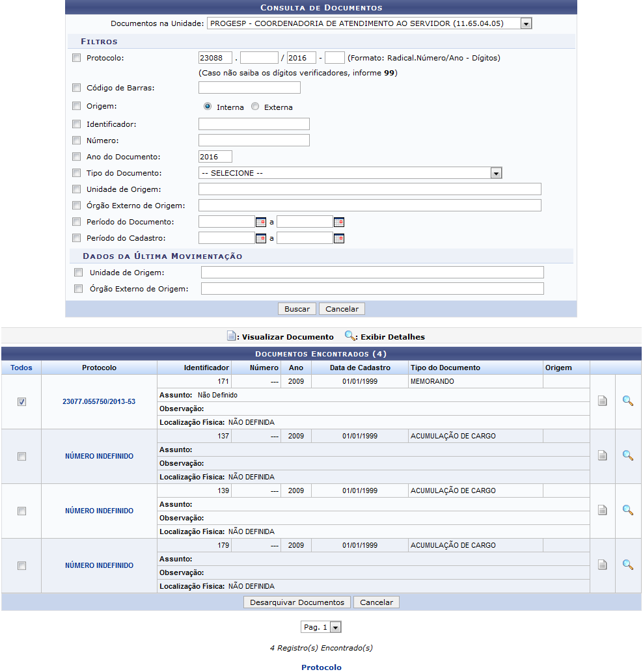Viewport: 643px width, 672px height.
Task: Focus Período do Documento start date field
Action: point(226,222)
